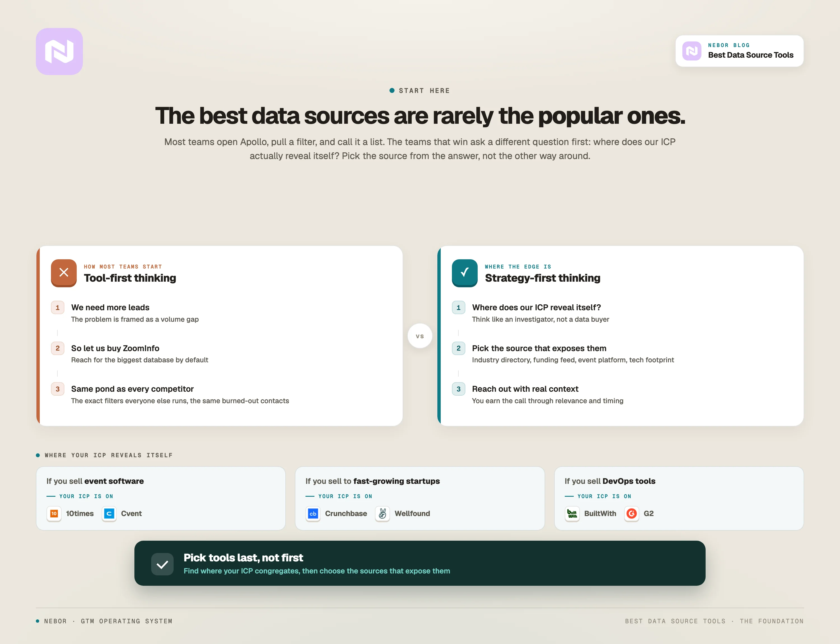
Task: Click 'WHERE YOUR ICP REVEALS ITSELF' section label
Action: (108, 455)
